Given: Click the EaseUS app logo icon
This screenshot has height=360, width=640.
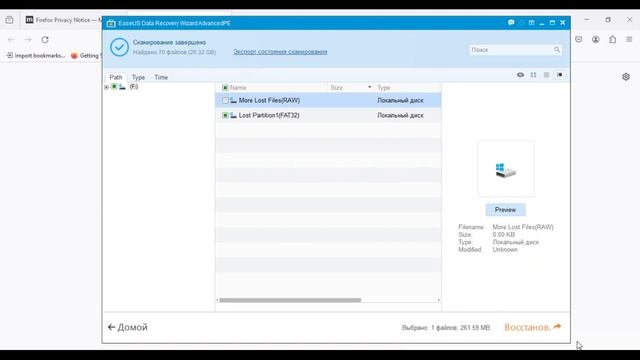Looking at the screenshot, I should pyautogui.click(x=111, y=23).
